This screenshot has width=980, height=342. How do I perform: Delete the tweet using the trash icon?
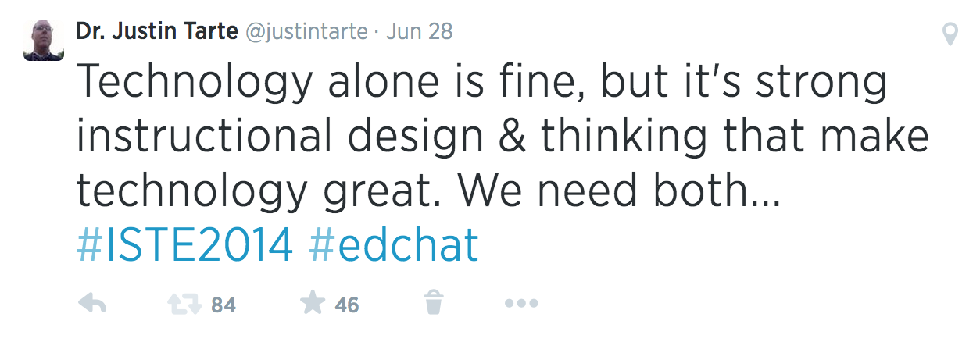click(434, 302)
